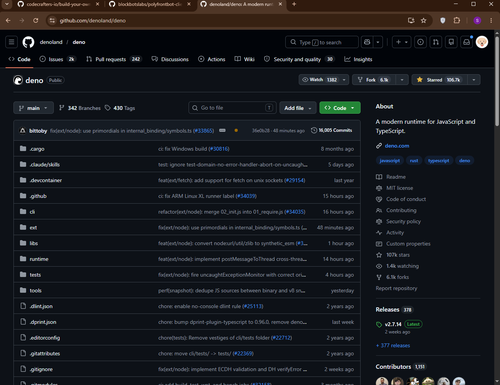
Task: Click the typescript topic tag
Action: [x=438, y=161]
